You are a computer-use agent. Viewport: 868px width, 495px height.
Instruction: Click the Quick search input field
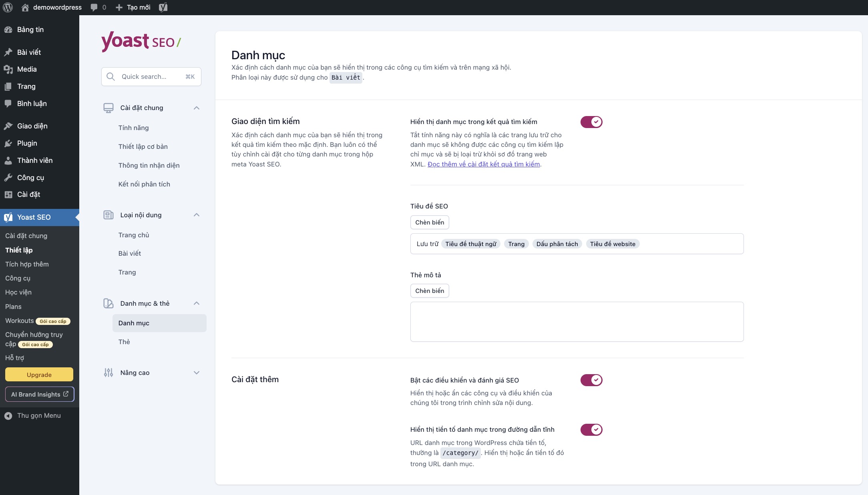pyautogui.click(x=151, y=76)
